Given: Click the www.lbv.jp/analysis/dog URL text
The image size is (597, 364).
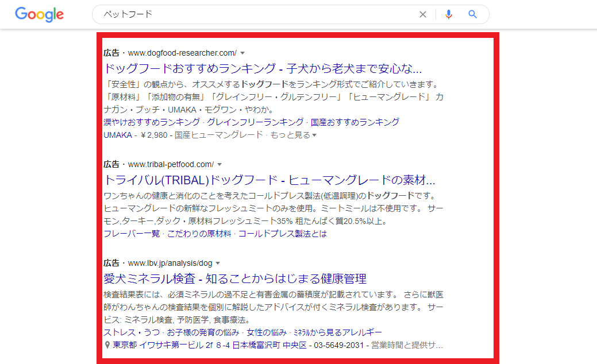Looking at the screenshot, I should [170, 263].
